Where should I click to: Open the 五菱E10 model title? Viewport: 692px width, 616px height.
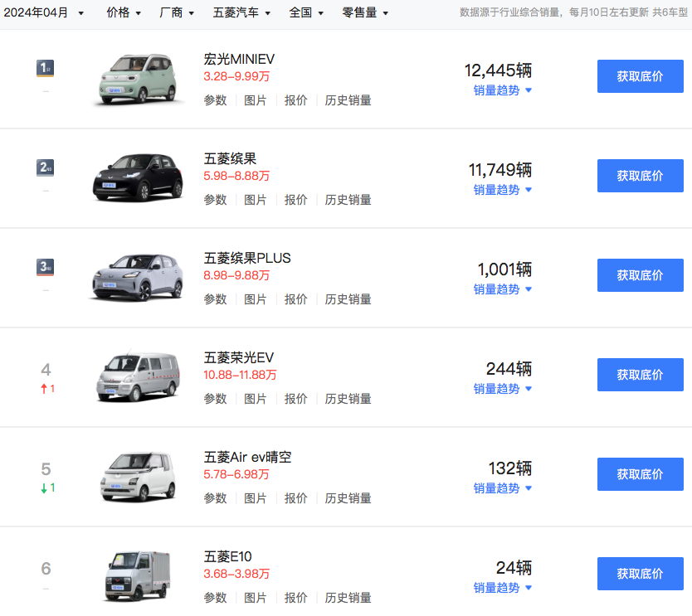point(227,557)
